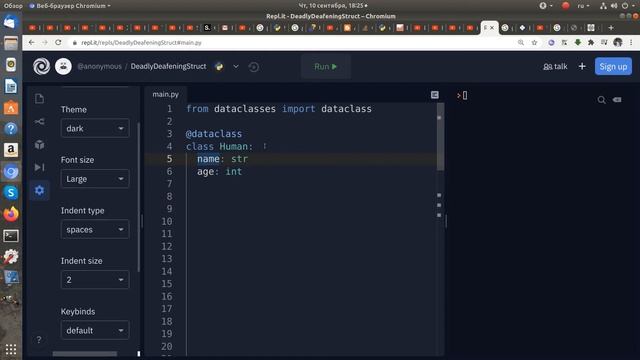
Task: Open the Debugger sidebar panel
Action: tap(39, 167)
